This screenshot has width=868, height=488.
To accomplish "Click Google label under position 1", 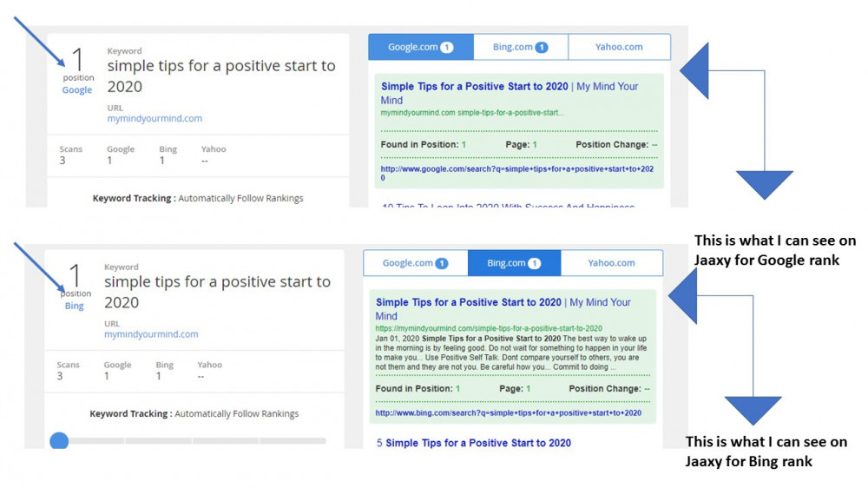I will [x=77, y=89].
